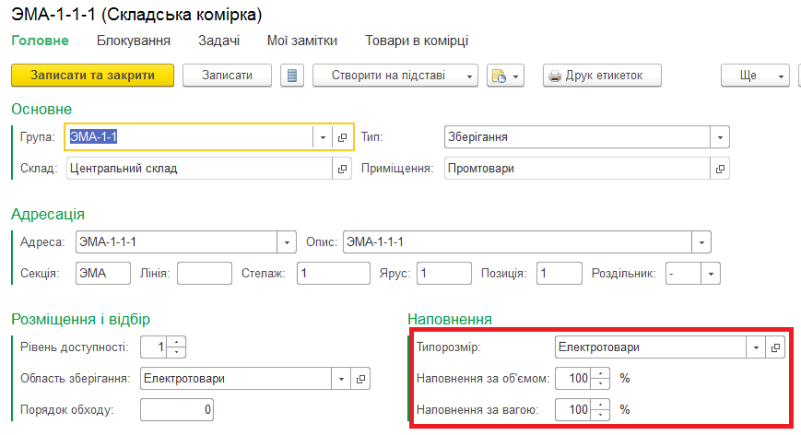Open the list icon button beside Записати

(x=292, y=76)
